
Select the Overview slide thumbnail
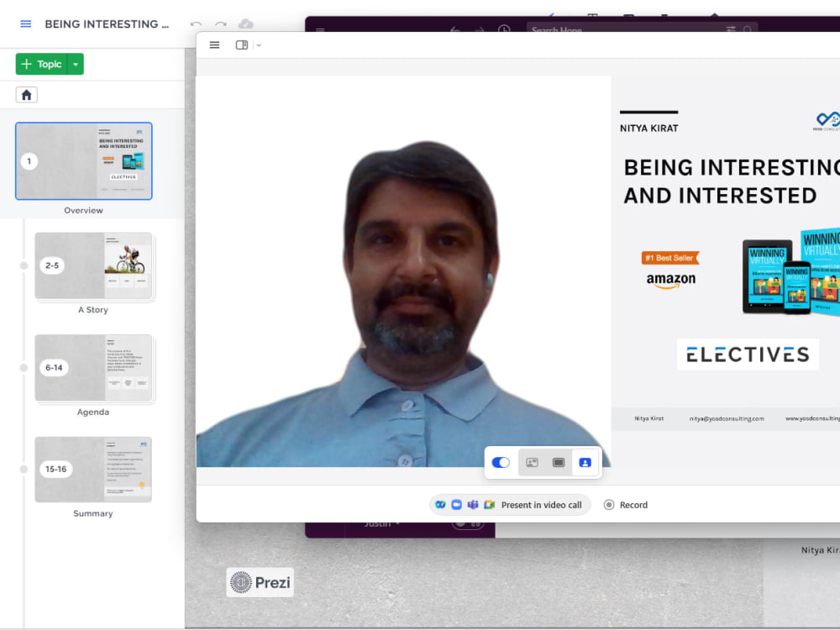[x=83, y=161]
